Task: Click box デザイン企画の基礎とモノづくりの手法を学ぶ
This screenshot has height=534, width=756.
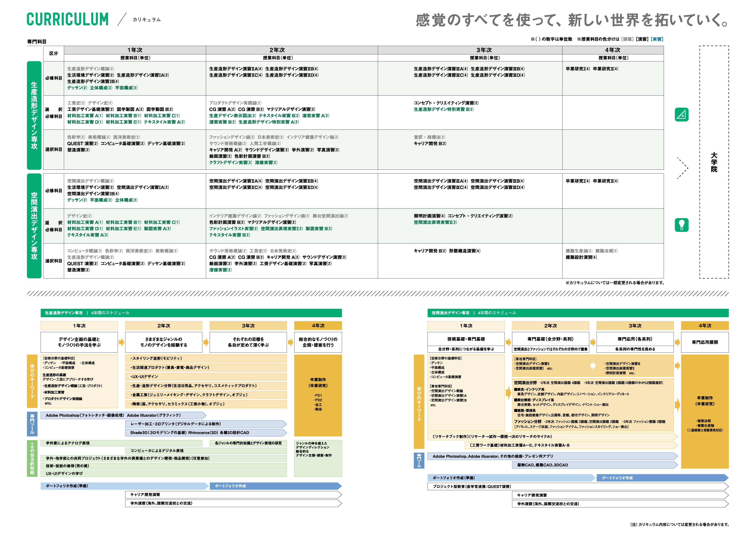Action: 79,342
